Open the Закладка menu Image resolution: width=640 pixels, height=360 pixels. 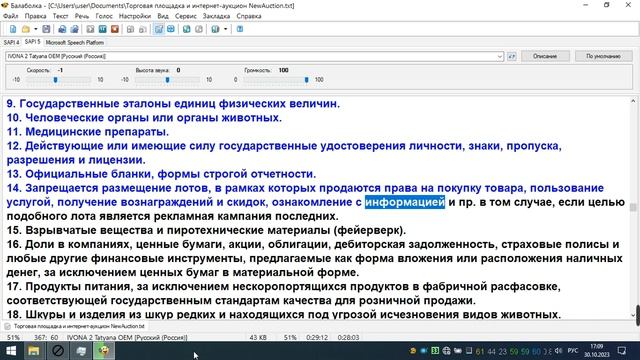[216, 16]
